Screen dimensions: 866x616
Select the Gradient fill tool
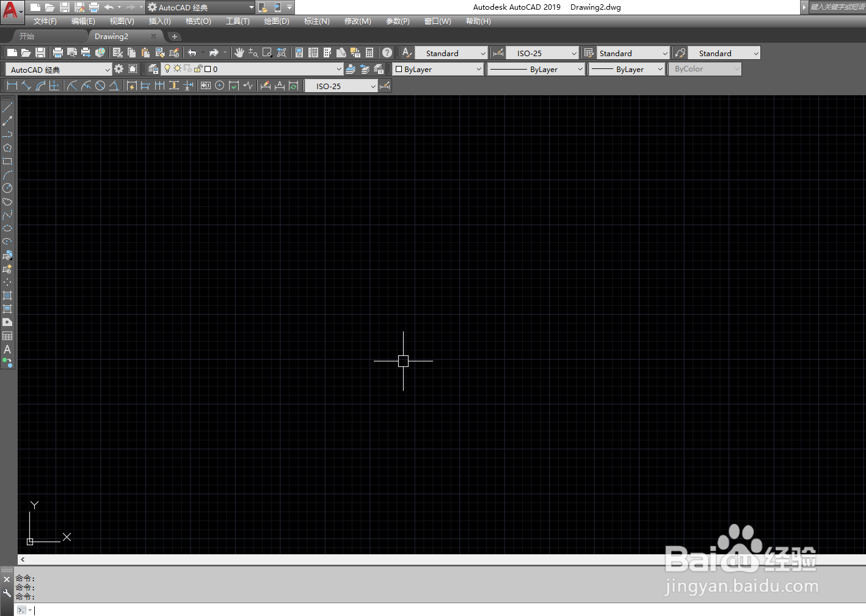click(x=7, y=309)
